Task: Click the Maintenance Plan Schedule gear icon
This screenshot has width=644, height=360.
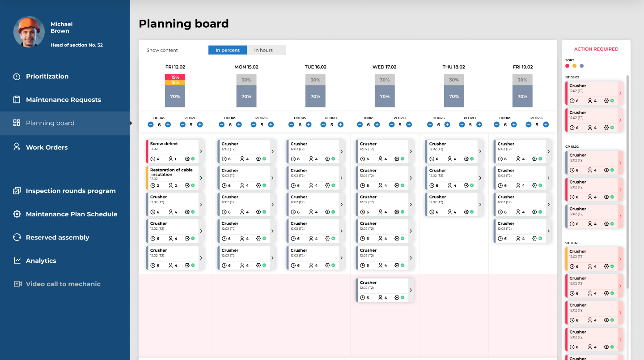Action: pyautogui.click(x=17, y=214)
